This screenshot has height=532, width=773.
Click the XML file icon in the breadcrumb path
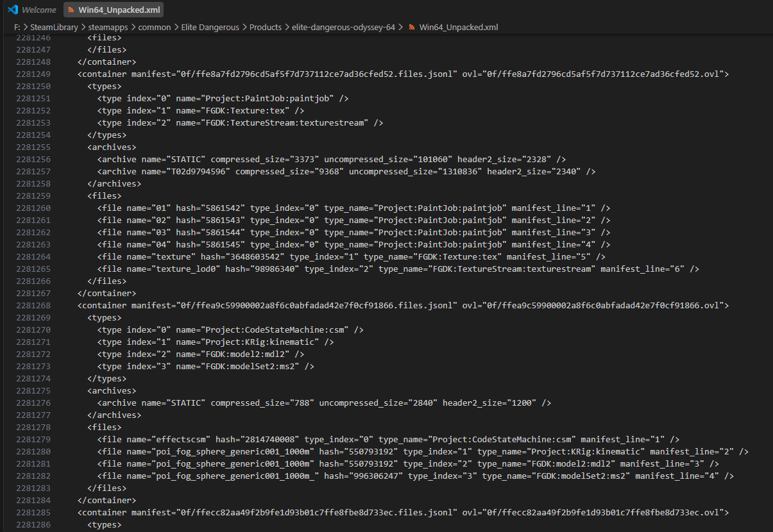click(x=412, y=27)
